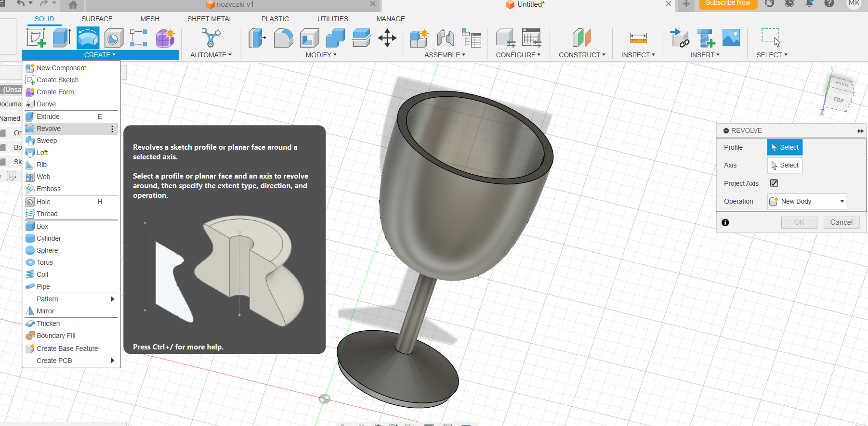Switch to the SURFACE tab
This screenshot has width=868, height=426.
pyautogui.click(x=97, y=19)
